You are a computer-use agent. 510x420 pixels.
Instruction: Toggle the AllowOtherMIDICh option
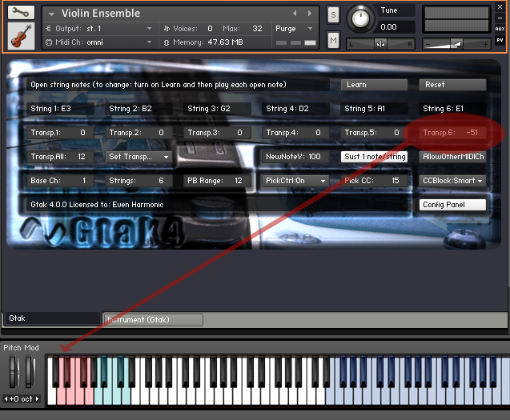(452, 157)
